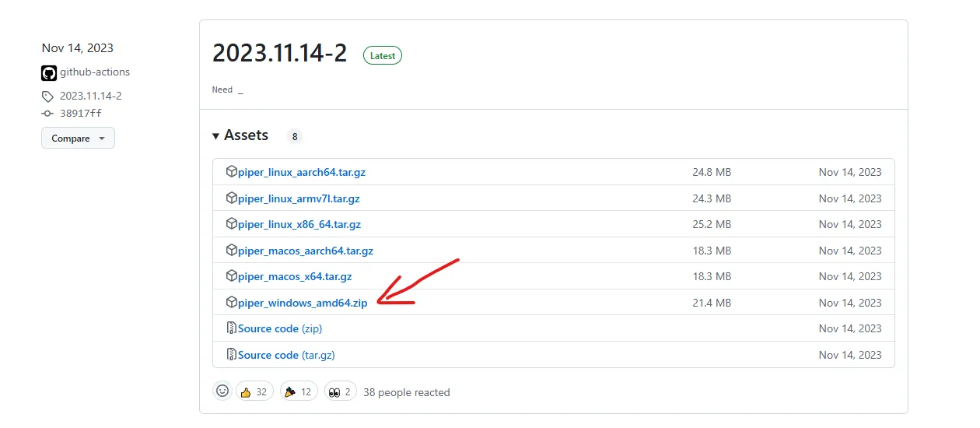Download piper_windows_amd64.zip

[303, 303]
